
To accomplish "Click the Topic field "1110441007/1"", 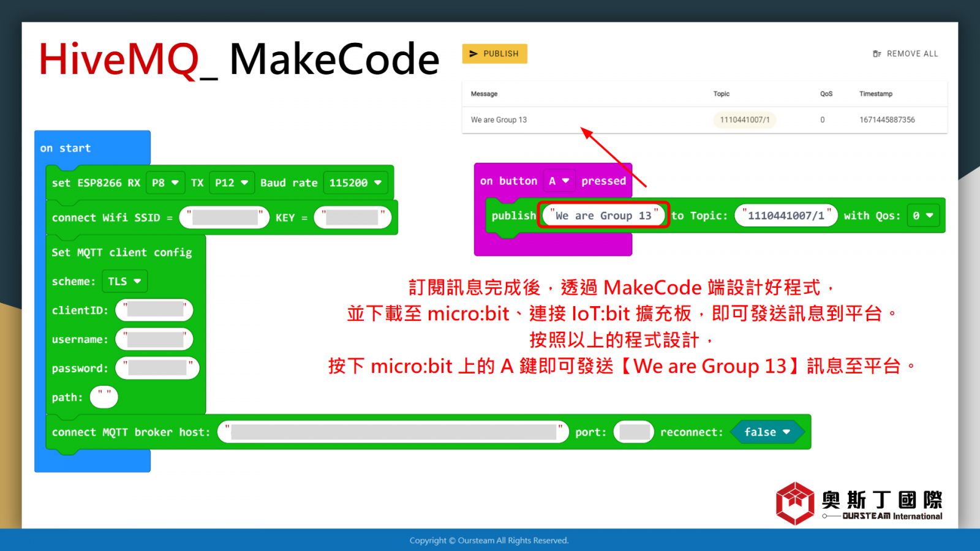I will pos(786,216).
